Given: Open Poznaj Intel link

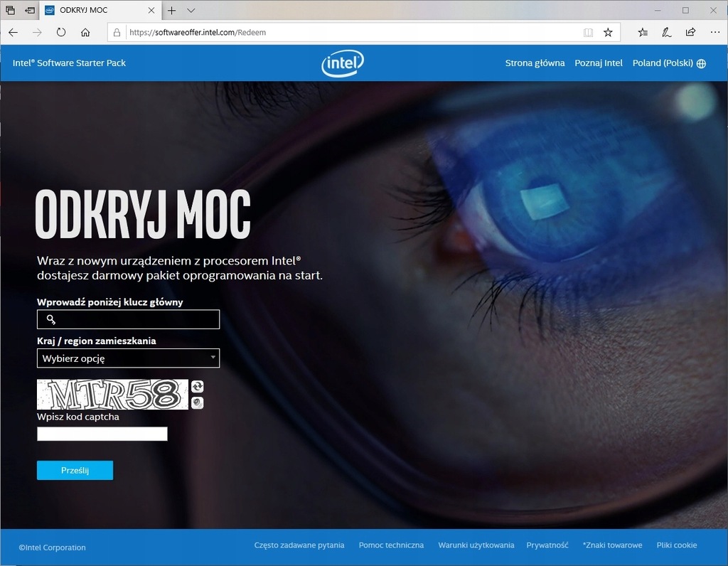Looking at the screenshot, I should pos(599,63).
